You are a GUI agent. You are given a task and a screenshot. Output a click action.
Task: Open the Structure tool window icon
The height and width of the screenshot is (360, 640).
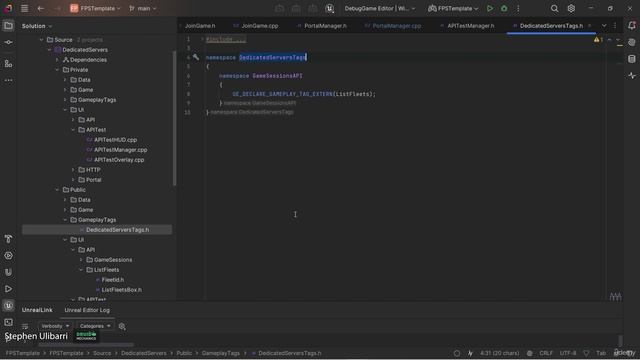8,63
